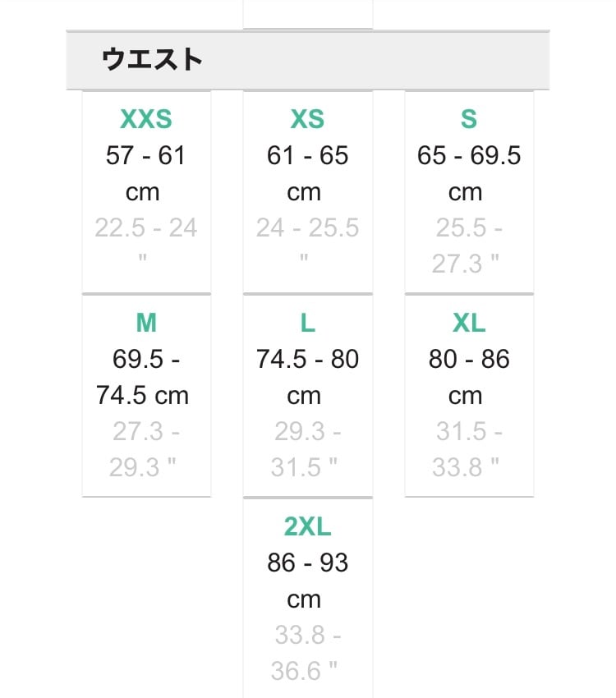Click the 31.5 - 33.8 inch value
Viewport: 616px width, 698px height.
[x=468, y=449]
